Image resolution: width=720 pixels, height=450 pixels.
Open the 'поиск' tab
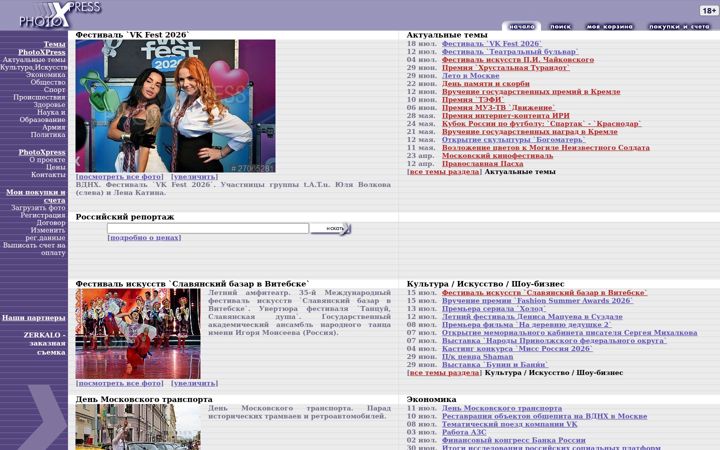point(561,27)
